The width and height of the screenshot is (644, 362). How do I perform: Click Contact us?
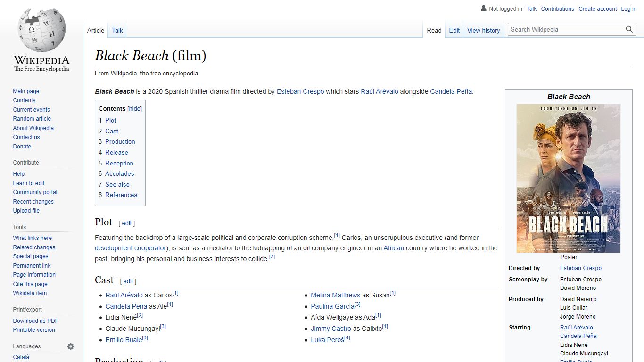pos(26,137)
